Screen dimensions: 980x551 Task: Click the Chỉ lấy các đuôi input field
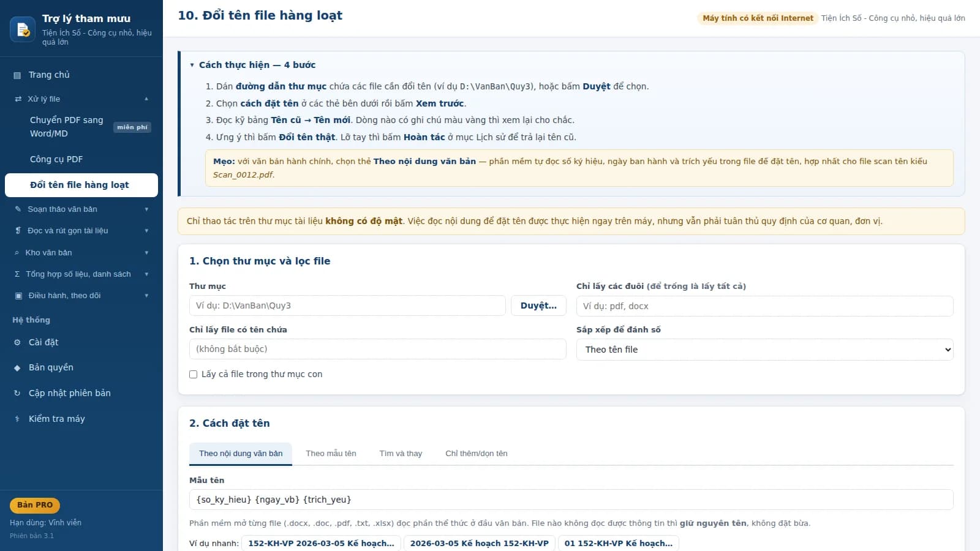[764, 306]
